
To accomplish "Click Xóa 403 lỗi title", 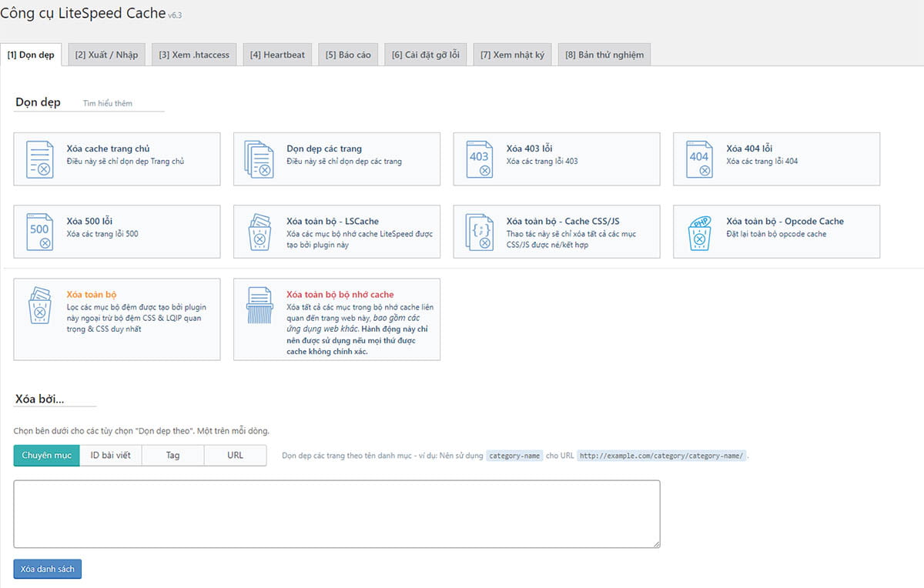I will click(530, 149).
